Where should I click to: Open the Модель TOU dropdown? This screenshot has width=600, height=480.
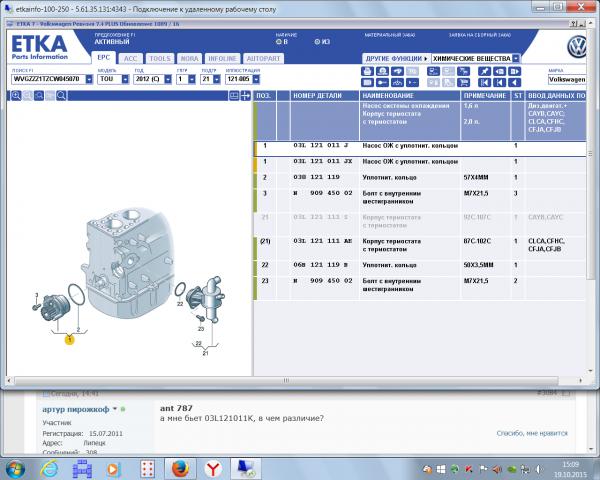[125, 79]
